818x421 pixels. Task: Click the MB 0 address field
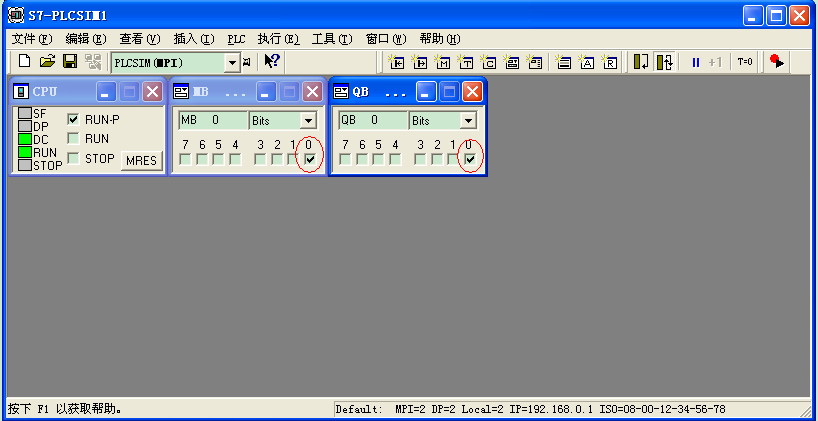(213, 121)
